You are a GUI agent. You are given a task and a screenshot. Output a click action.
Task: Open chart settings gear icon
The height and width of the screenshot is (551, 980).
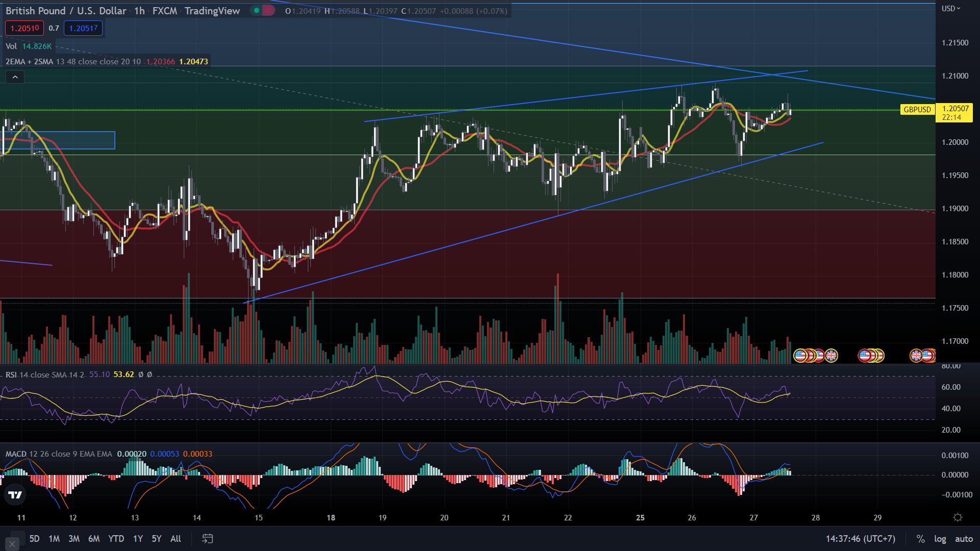tap(958, 517)
